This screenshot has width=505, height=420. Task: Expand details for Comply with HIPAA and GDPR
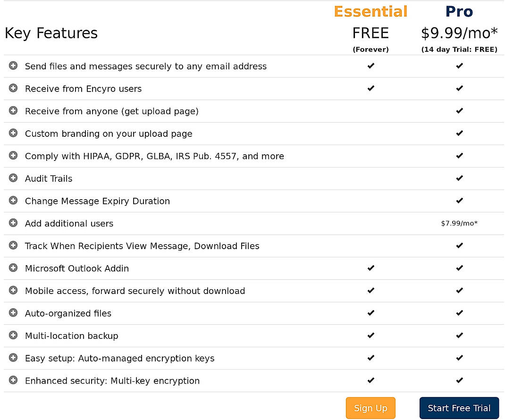pyautogui.click(x=13, y=156)
